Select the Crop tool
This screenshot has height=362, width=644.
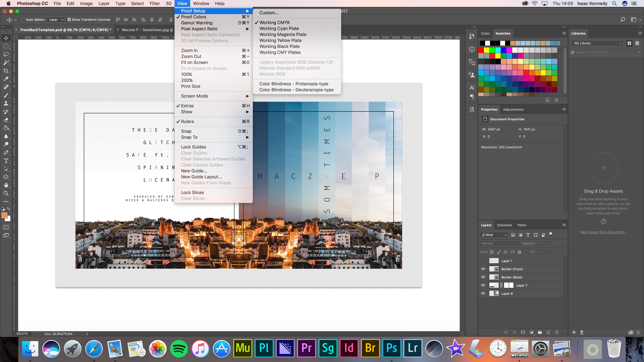6,71
